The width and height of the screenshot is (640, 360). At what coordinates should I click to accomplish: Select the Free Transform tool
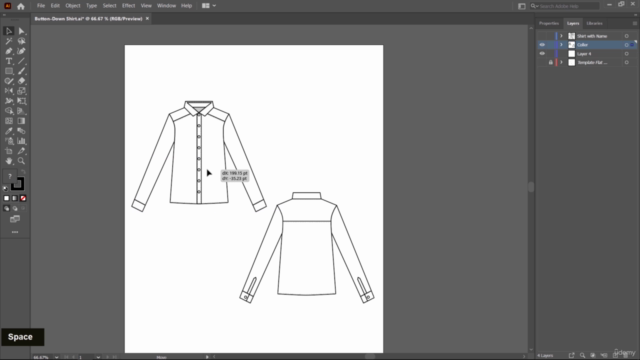click(x=21, y=101)
